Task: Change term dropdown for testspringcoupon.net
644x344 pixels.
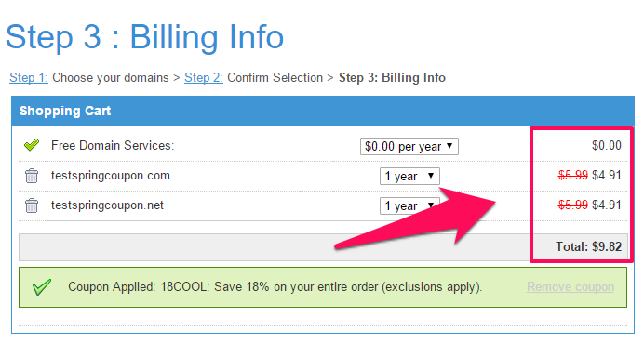Action: [409, 205]
